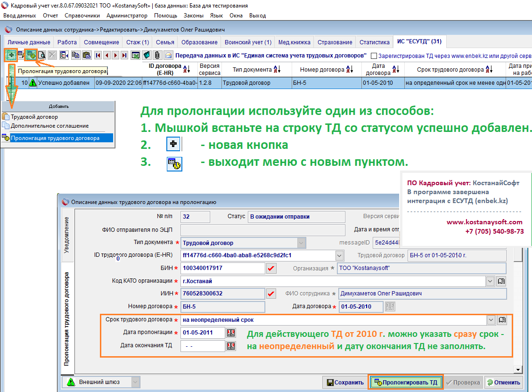
Task: Click the ФИО отправителя по ЭЦП field
Action: [x=262, y=230]
